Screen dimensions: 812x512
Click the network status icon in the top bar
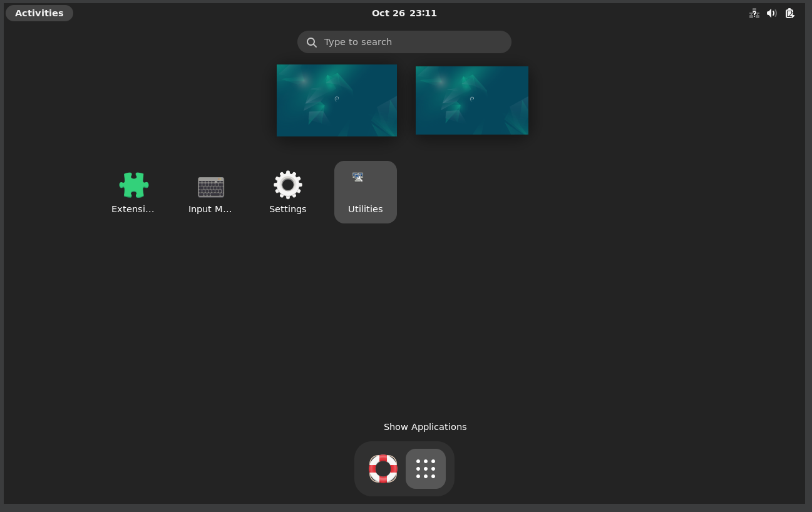[754, 13]
